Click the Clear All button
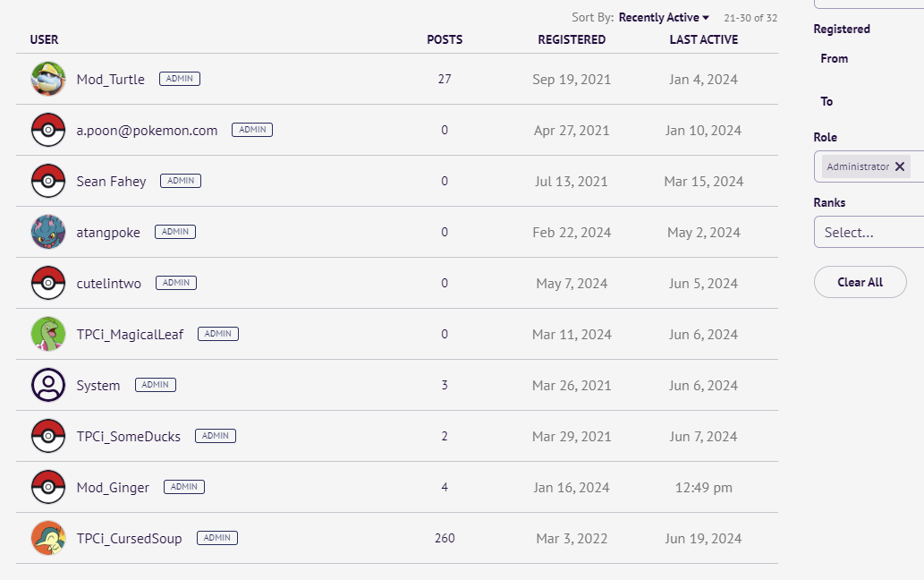 point(860,282)
